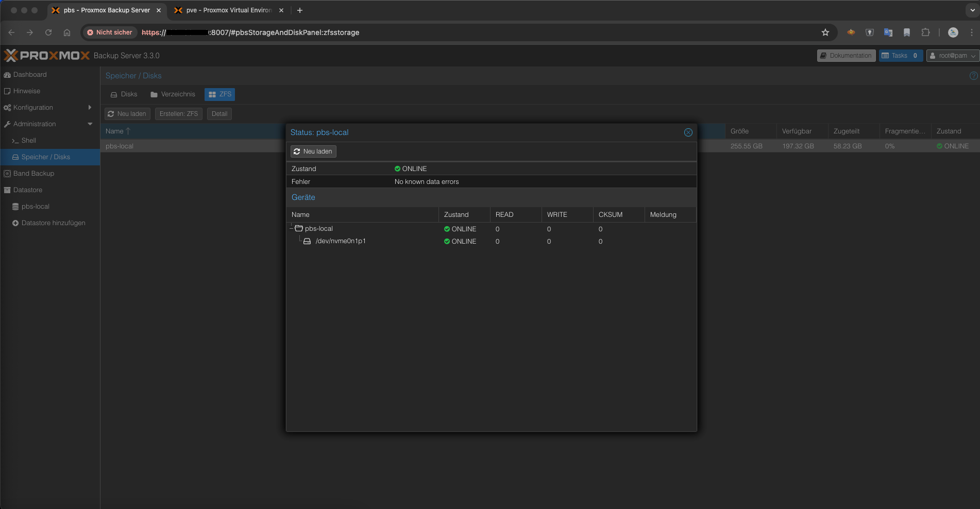
Task: Switch to the Disks tab
Action: point(124,94)
